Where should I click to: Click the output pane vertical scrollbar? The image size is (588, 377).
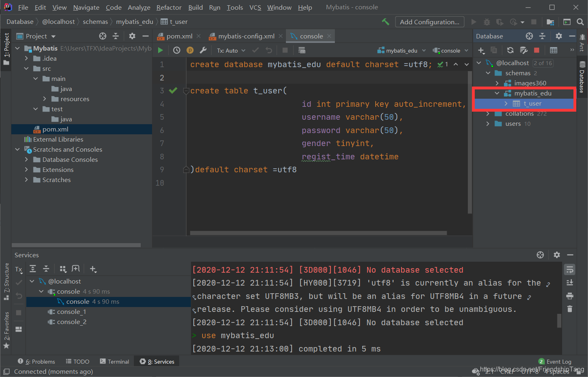[x=559, y=320]
